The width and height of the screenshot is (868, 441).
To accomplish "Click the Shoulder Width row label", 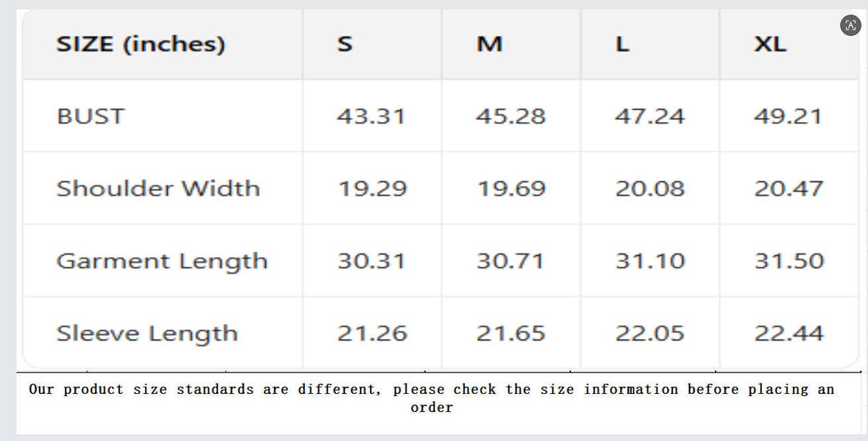I will click(158, 188).
